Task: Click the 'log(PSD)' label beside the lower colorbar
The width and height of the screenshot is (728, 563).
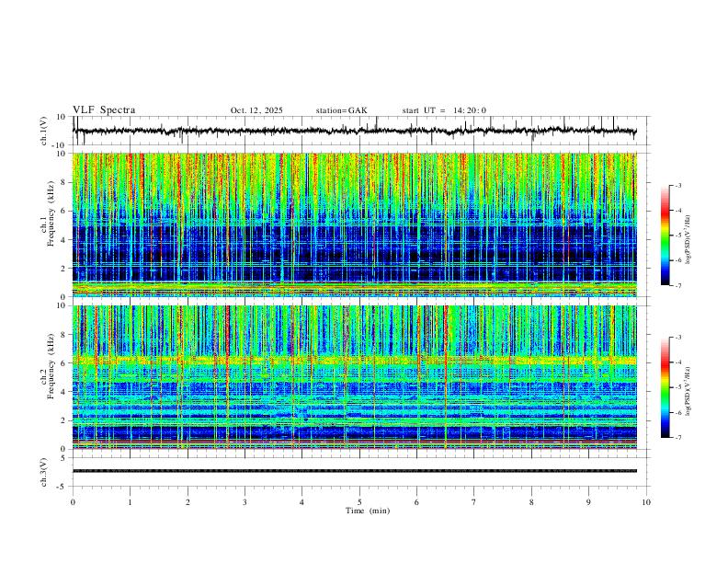Action: pos(688,391)
